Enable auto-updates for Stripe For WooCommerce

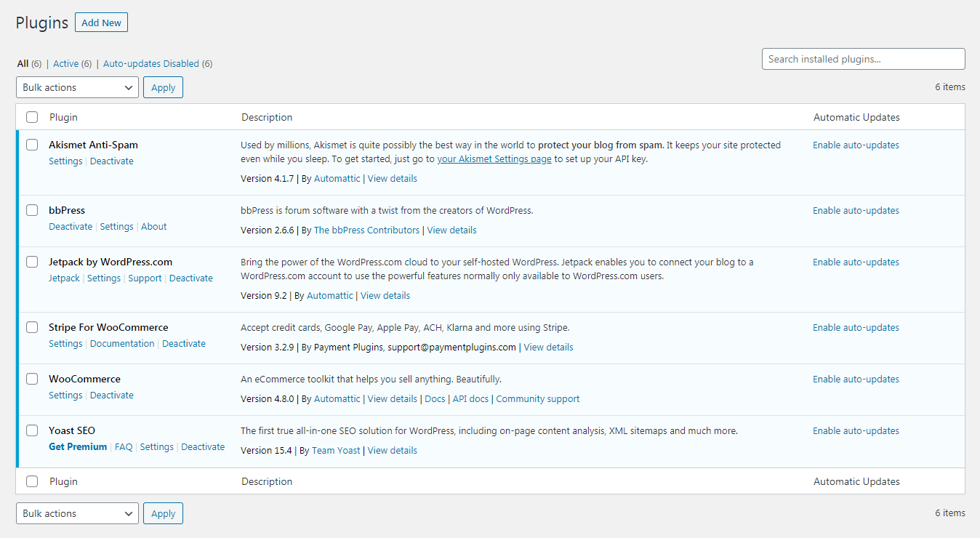tap(856, 327)
